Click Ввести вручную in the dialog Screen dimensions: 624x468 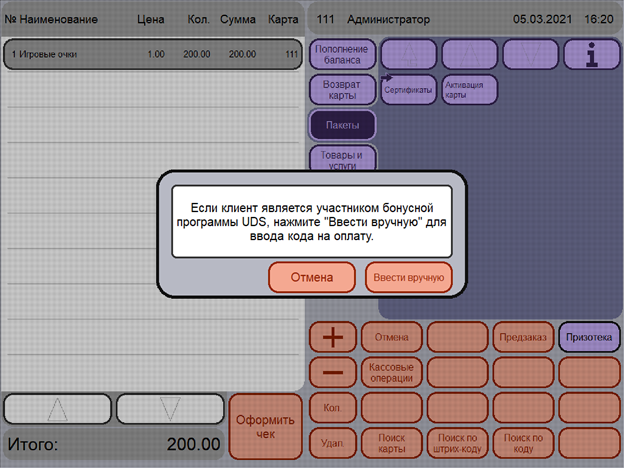point(409,277)
